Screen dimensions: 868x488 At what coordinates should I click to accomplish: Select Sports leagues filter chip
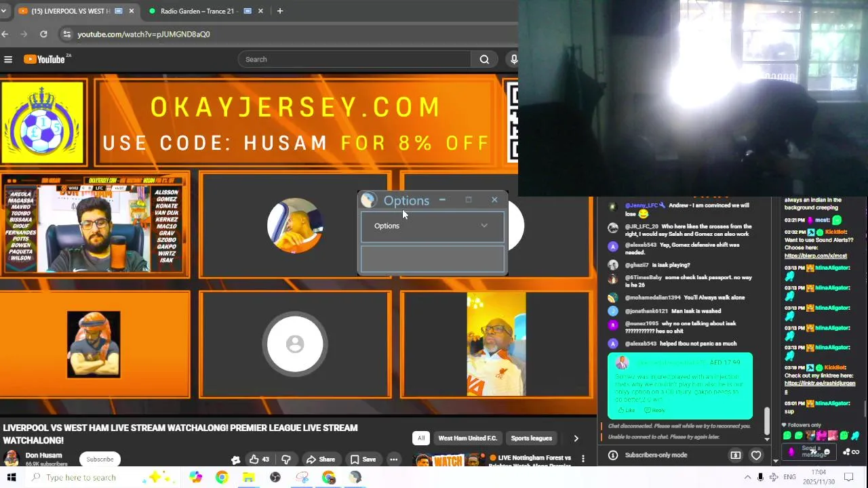531,438
